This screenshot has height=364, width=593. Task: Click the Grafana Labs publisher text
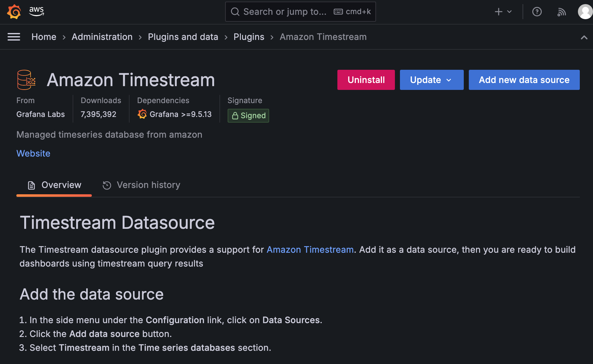pos(41,114)
